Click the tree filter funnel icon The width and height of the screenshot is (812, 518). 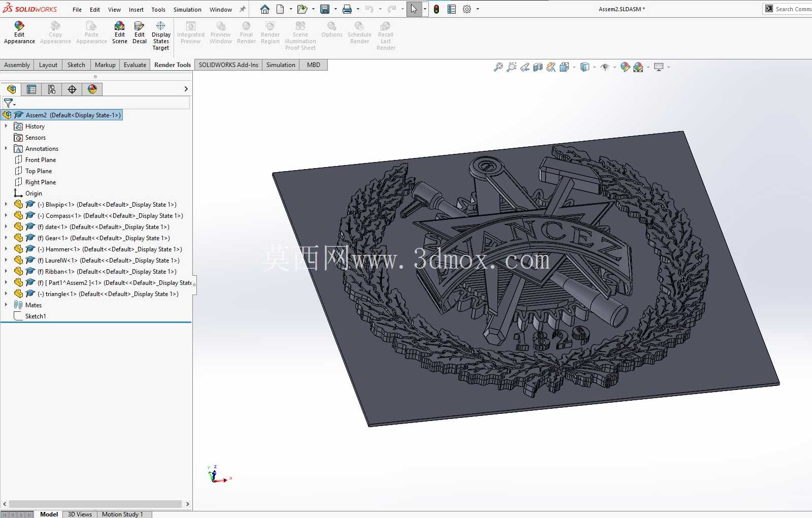click(9, 103)
